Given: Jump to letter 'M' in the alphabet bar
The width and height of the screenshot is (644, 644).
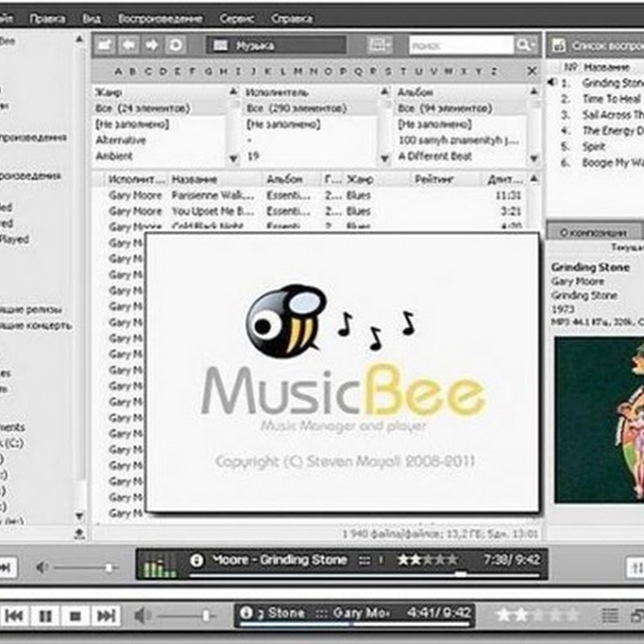Looking at the screenshot, I should 298,72.
